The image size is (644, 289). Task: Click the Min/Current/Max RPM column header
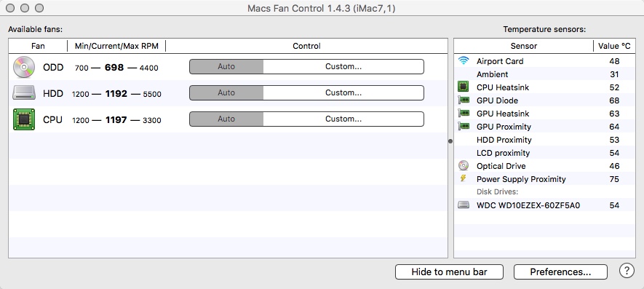coord(116,46)
